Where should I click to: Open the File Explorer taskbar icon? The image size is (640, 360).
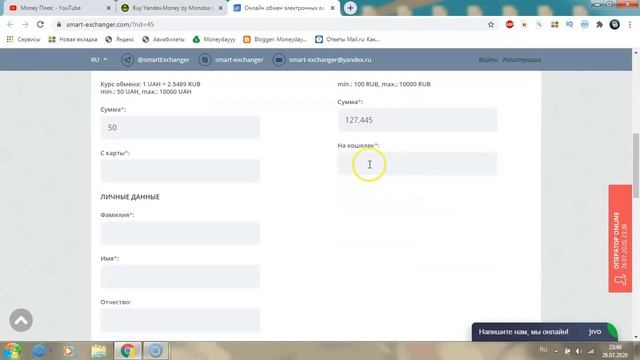[x=98, y=351]
